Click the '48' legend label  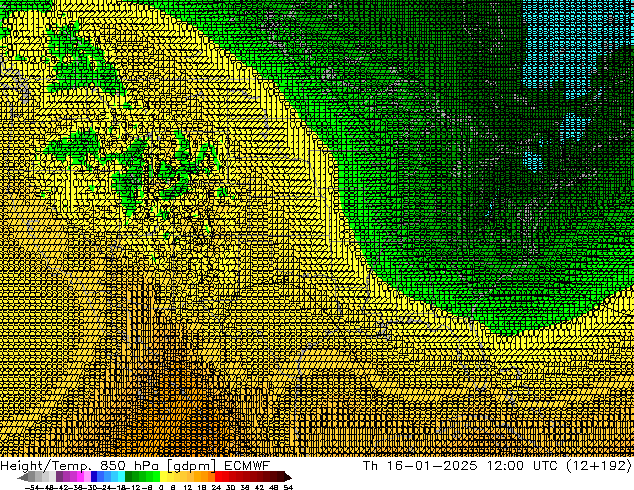click(273, 488)
